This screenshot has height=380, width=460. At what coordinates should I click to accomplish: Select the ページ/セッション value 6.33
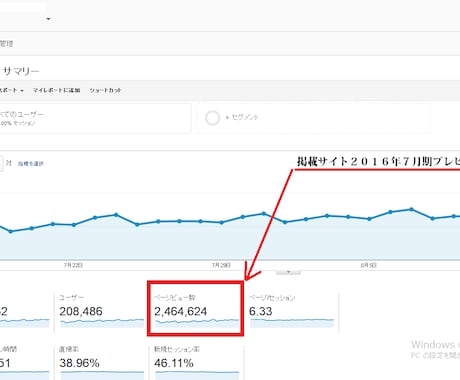[261, 311]
